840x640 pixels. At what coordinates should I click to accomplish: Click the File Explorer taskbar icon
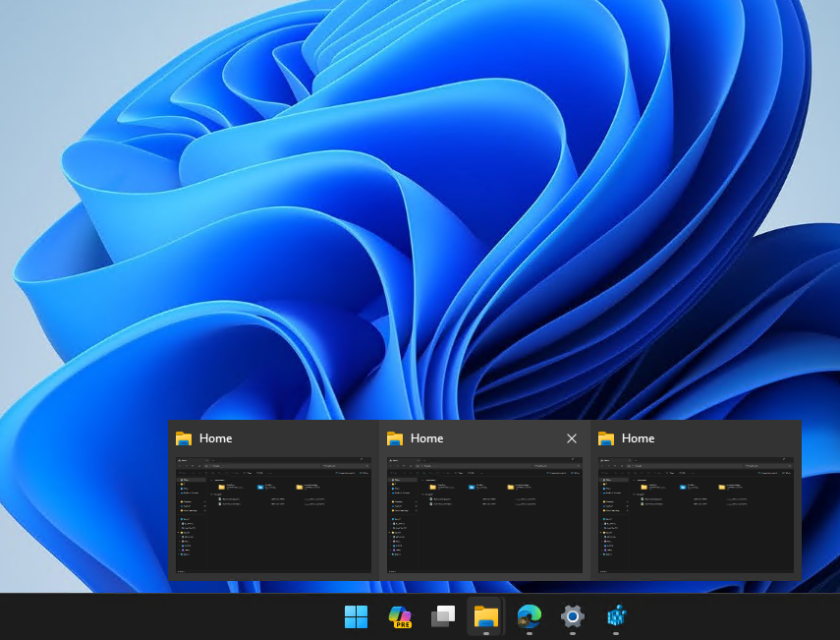[x=485, y=617]
